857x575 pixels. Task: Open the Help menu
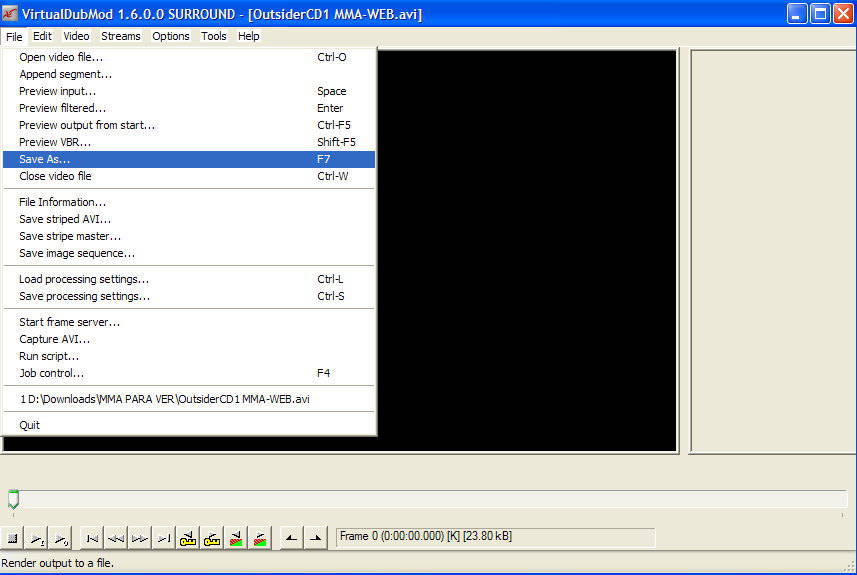248,36
